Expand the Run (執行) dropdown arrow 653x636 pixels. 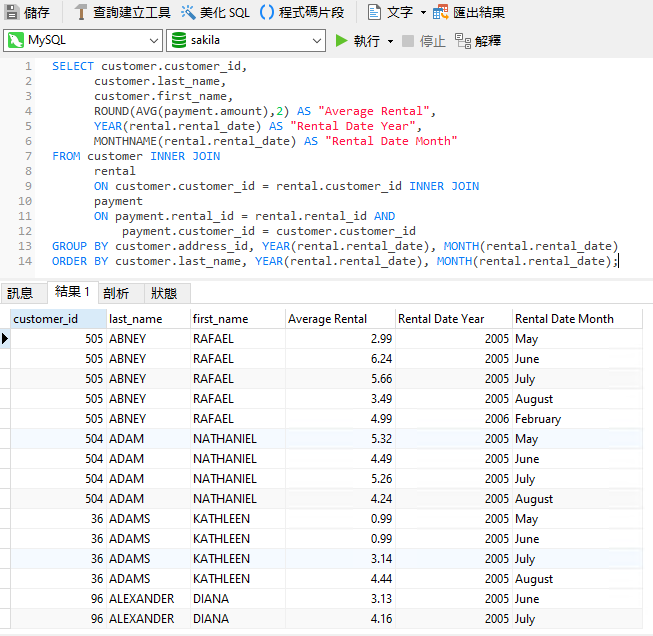(x=391, y=41)
